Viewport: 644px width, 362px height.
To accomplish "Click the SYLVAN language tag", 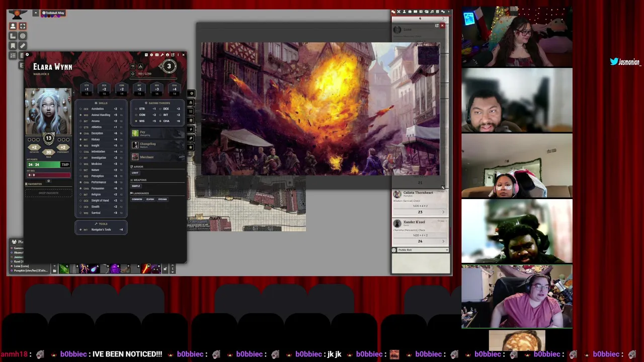I will (x=162, y=200).
